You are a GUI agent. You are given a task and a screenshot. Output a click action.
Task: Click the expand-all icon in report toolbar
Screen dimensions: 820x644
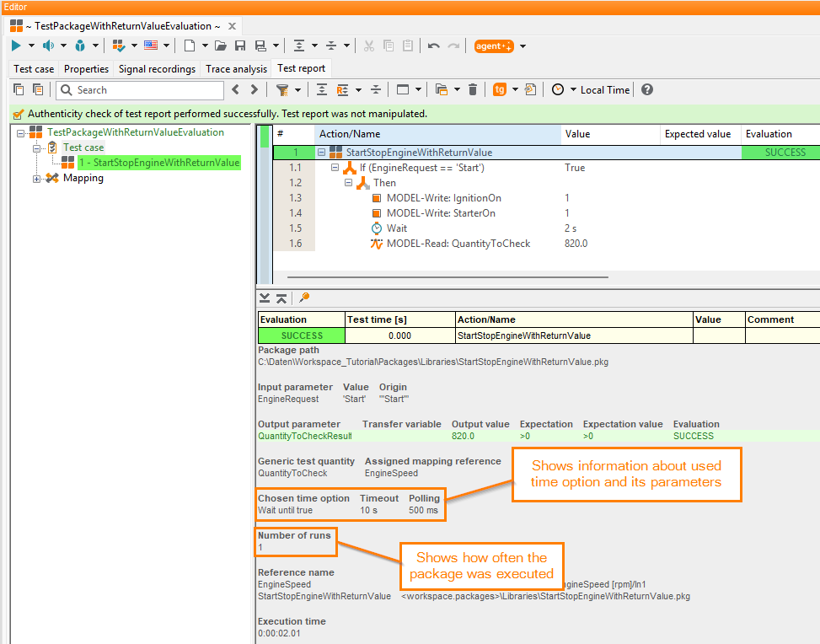point(322,90)
